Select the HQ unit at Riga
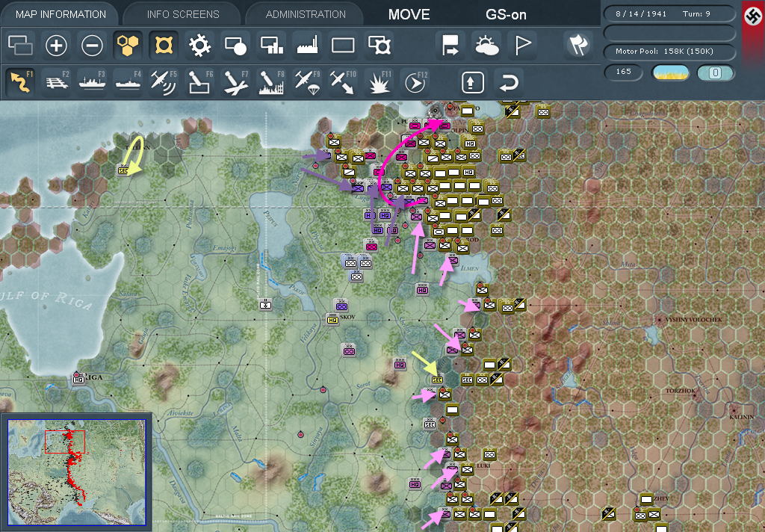765x532 pixels. pyautogui.click(x=78, y=378)
